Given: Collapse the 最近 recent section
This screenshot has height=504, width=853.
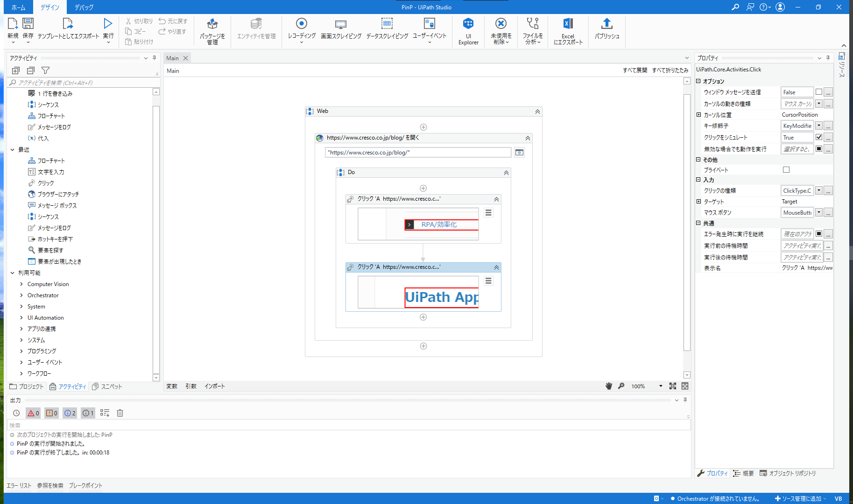Looking at the screenshot, I should click(x=13, y=150).
